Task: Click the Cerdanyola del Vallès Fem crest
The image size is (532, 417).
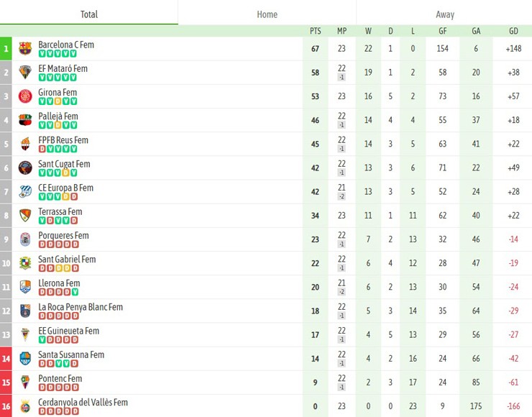Action: (25, 405)
